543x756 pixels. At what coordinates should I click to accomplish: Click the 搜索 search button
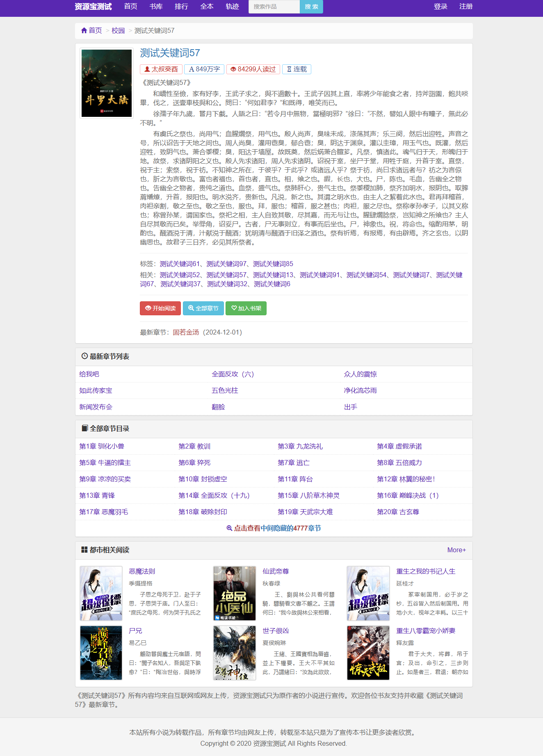[312, 7]
